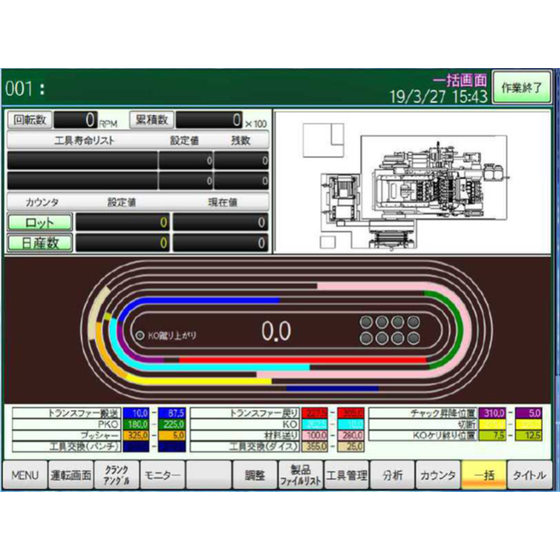Select the green PKO 180.0 start value
The height and width of the screenshot is (560, 560).
click(136, 424)
